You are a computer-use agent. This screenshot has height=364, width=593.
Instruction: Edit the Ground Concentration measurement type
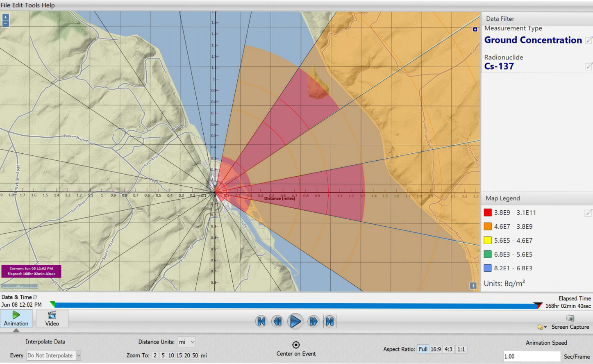point(588,40)
